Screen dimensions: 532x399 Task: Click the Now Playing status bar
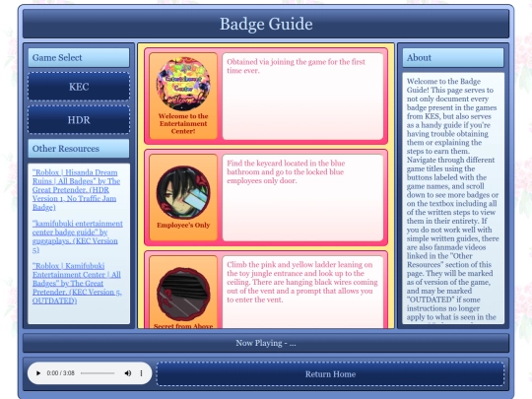[x=266, y=343]
